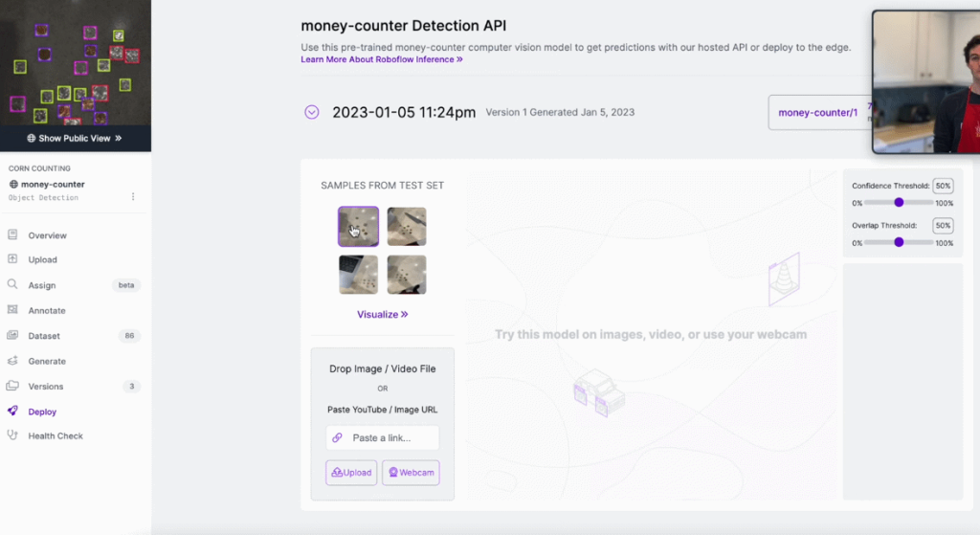
Task: Open the Health Check page
Action: coord(55,435)
